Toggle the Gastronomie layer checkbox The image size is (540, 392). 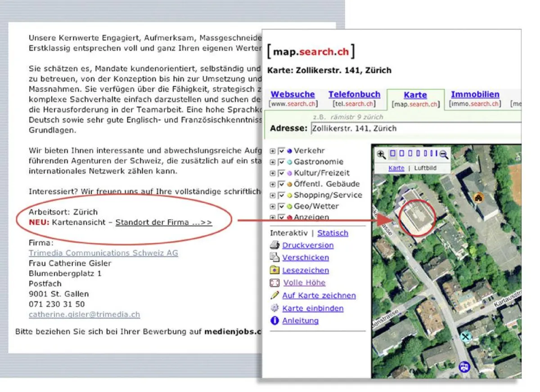point(281,162)
